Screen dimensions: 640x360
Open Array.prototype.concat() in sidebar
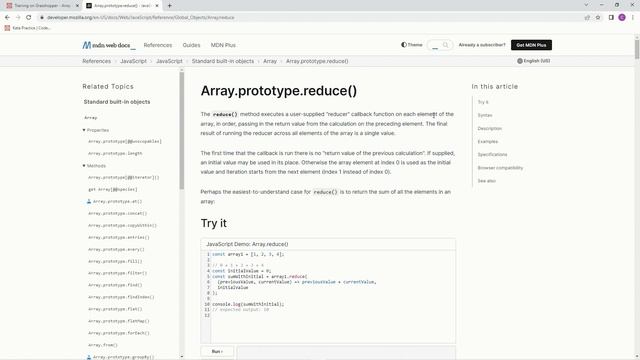[x=118, y=213]
